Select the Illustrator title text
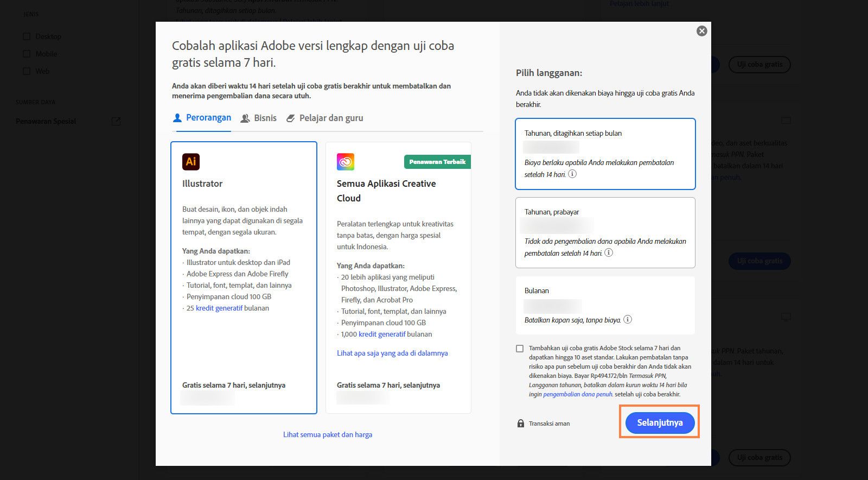The width and height of the screenshot is (868, 480). [x=202, y=184]
